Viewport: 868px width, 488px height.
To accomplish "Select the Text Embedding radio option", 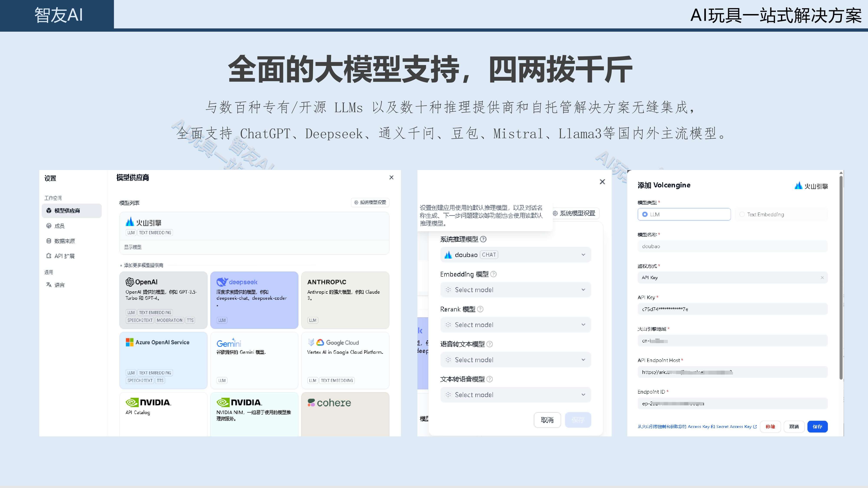I will pyautogui.click(x=742, y=214).
